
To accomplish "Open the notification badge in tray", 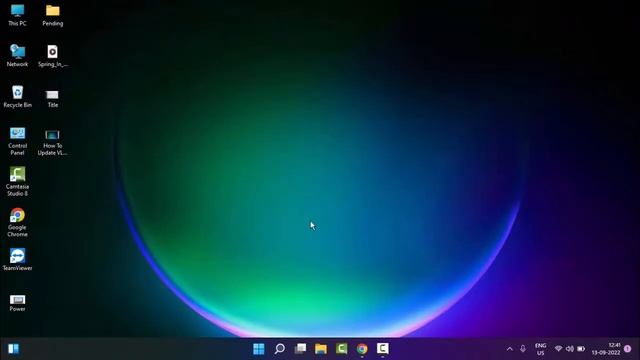I will 628,349.
